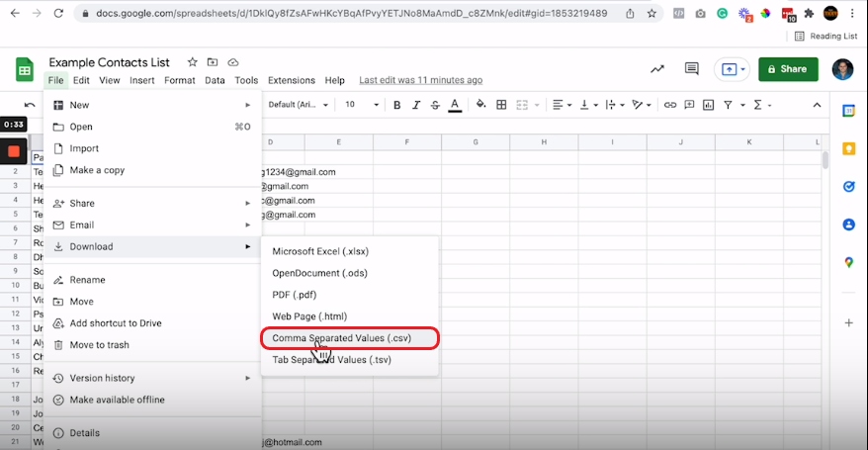
Task: Open the borders tool
Action: (501, 105)
